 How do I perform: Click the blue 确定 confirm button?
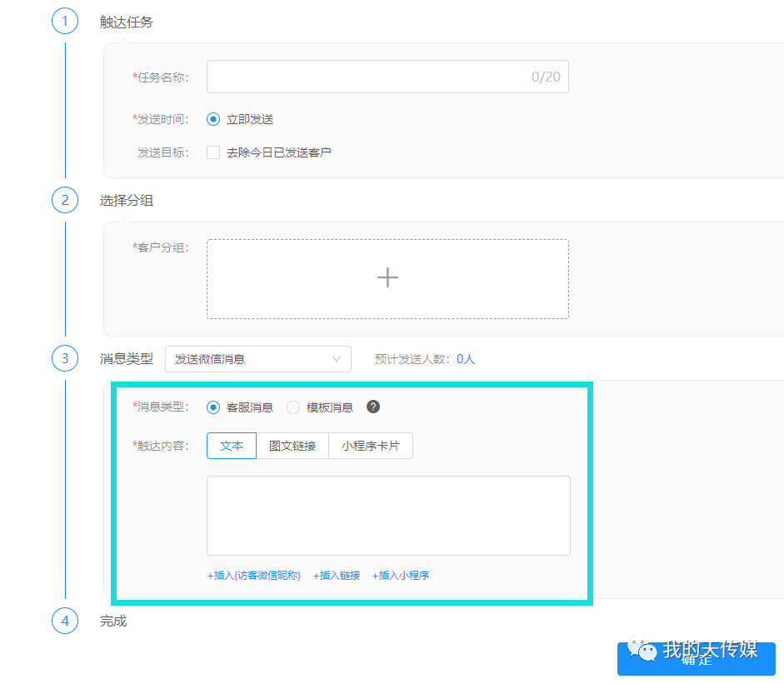click(x=696, y=659)
